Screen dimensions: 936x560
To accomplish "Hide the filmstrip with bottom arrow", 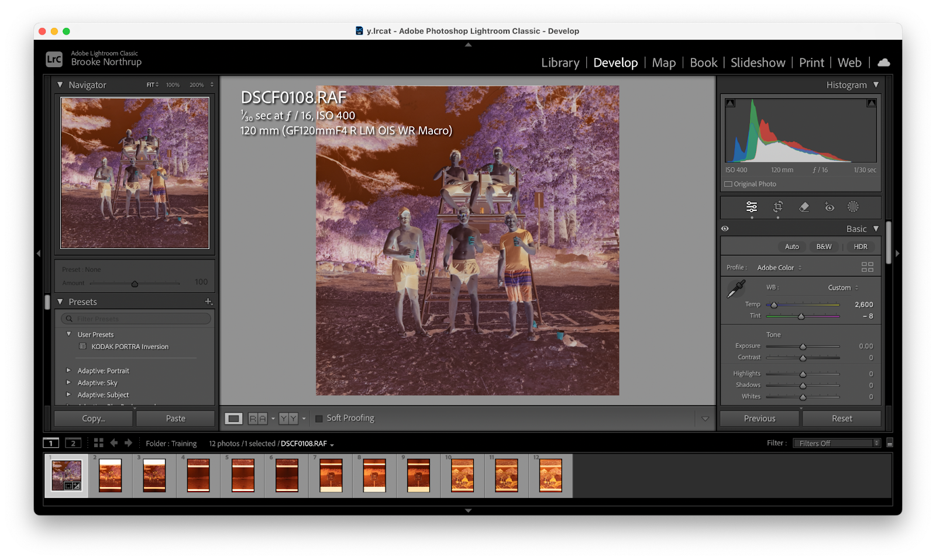I will [x=468, y=510].
